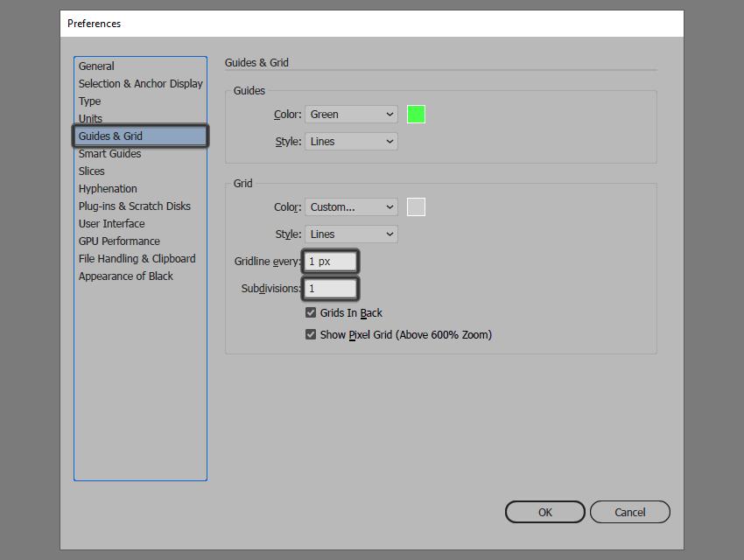
Task: Click the gray Grid color swatch
Action: pos(416,206)
